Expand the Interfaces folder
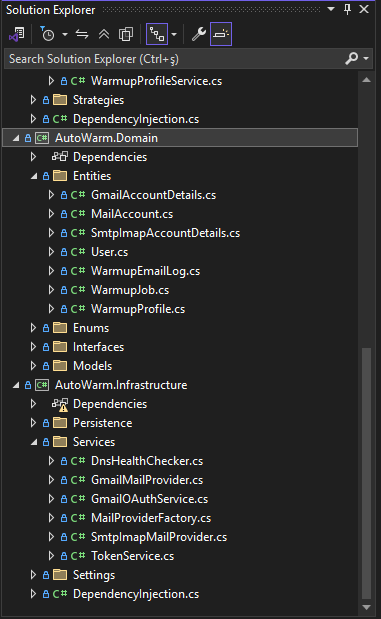Image resolution: width=381 pixels, height=619 pixels. coord(33,347)
